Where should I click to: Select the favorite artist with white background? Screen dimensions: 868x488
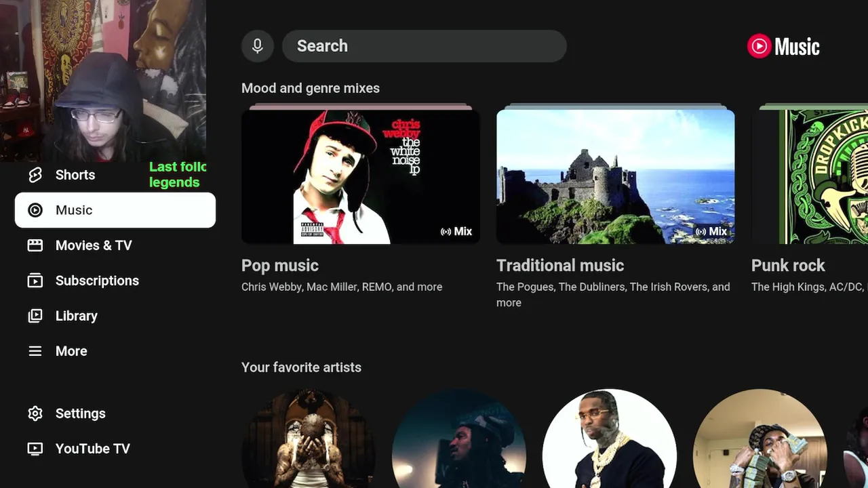tap(609, 441)
